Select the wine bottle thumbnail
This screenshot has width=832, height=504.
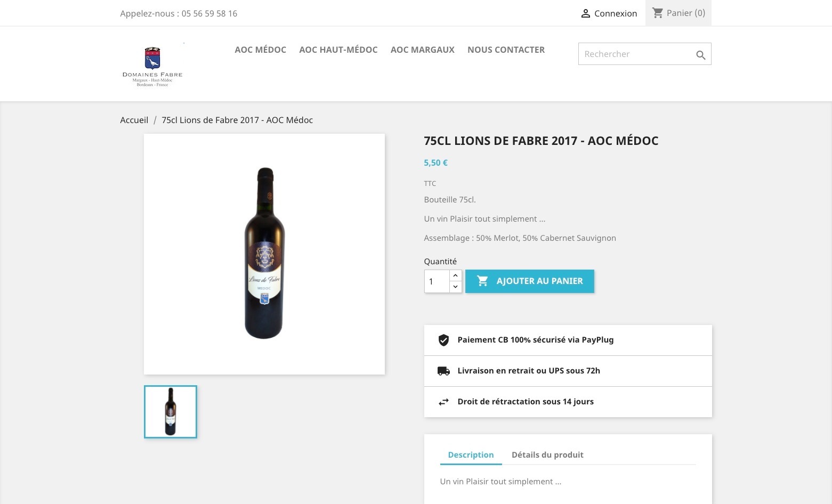pos(171,412)
